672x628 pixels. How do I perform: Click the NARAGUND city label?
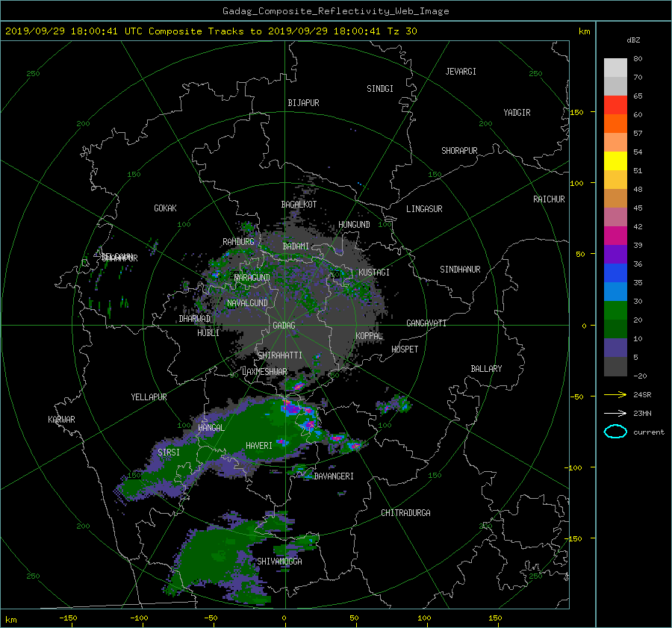coord(252,278)
